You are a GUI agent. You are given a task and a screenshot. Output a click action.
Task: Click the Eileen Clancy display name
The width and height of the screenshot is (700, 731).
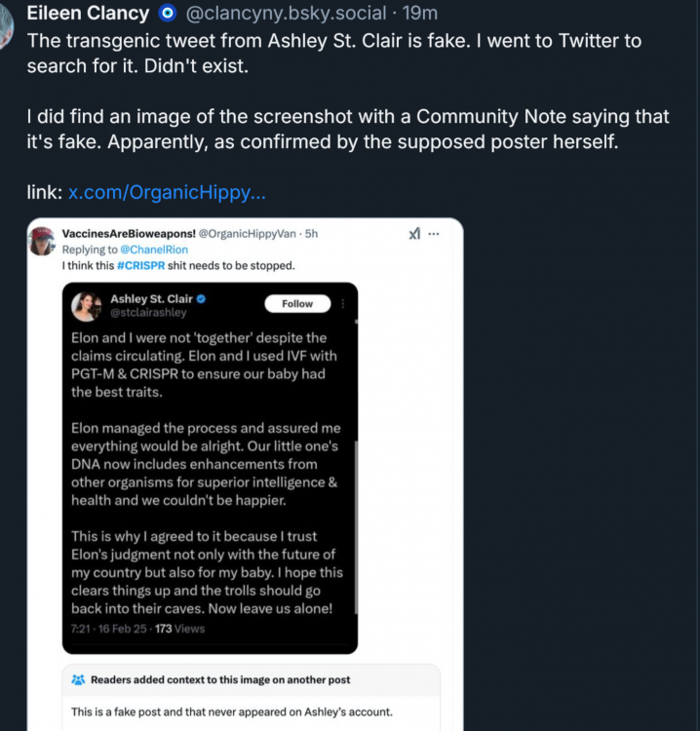(x=88, y=14)
